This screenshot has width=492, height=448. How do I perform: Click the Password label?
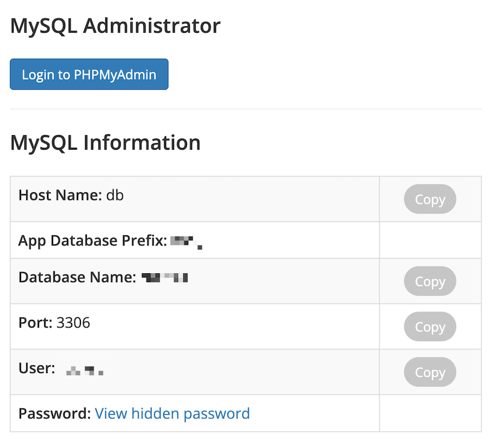pos(51,414)
